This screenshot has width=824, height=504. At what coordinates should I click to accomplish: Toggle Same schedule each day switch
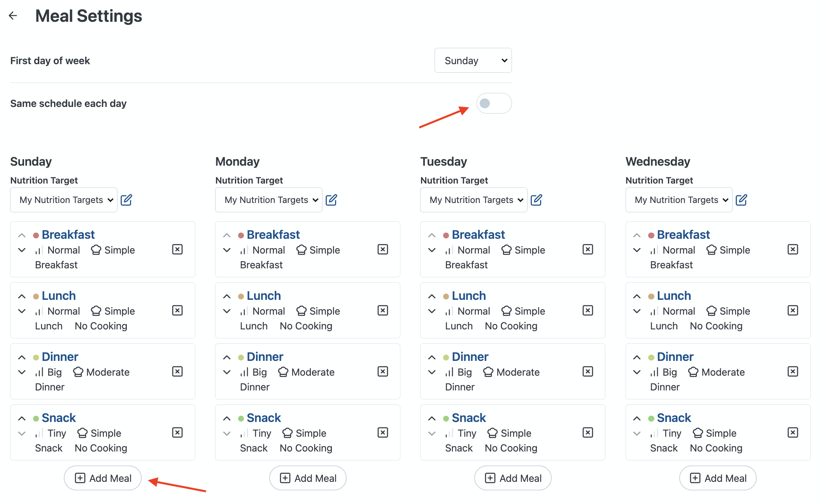[494, 103]
